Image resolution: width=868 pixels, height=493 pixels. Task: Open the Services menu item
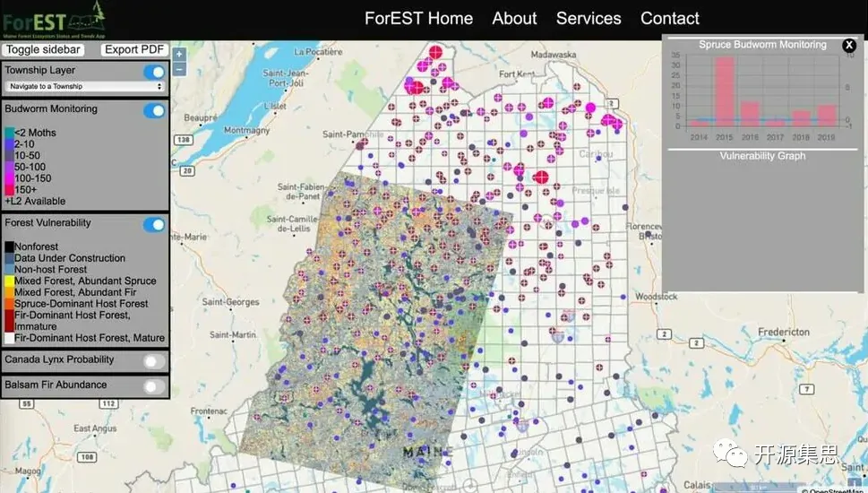pos(589,18)
